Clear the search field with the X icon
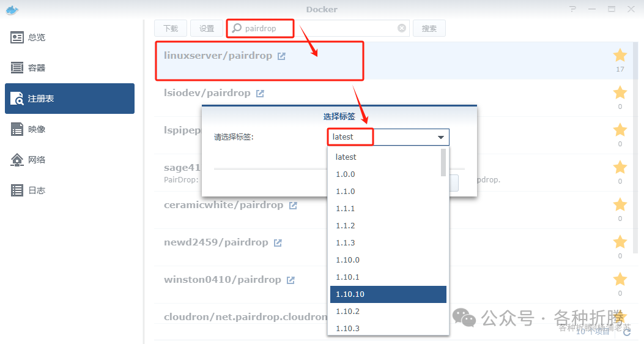 click(402, 28)
